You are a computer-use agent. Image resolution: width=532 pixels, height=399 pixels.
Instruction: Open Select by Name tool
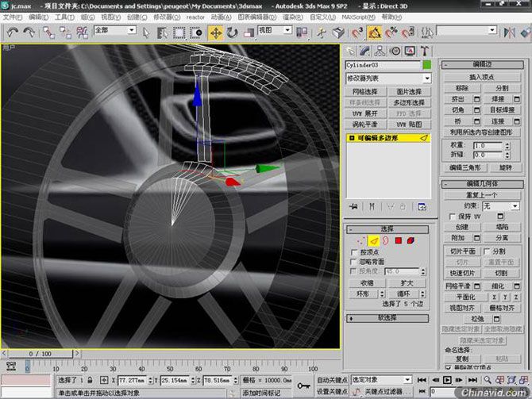click(162, 33)
